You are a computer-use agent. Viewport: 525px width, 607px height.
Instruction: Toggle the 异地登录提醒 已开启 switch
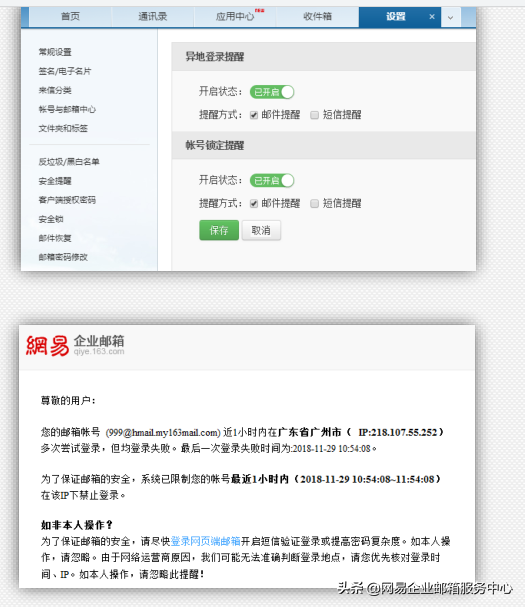pos(272,92)
